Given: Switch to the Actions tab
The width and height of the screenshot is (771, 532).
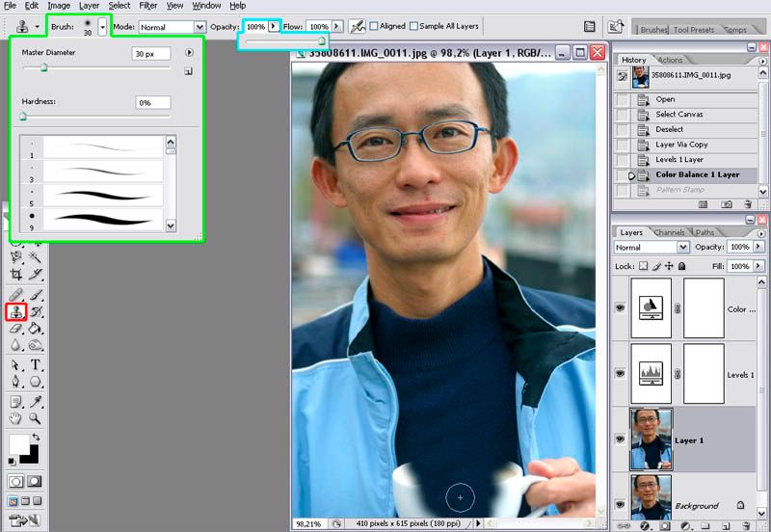Looking at the screenshot, I should pos(670,60).
